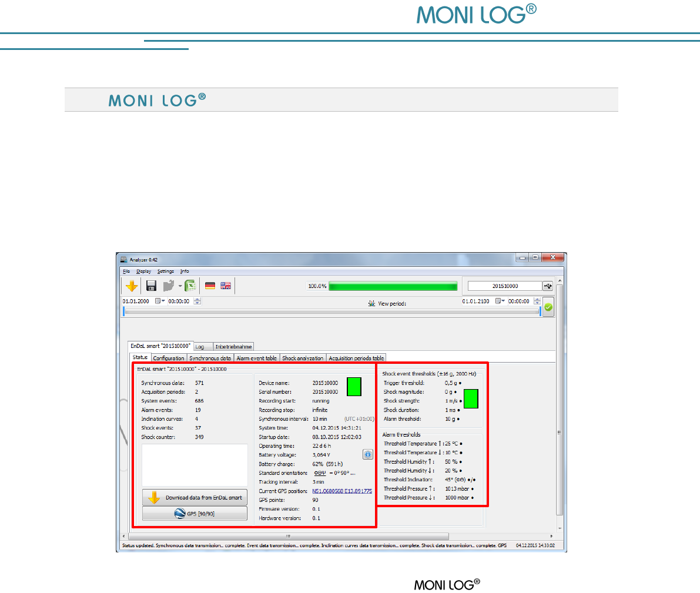Switch language with the British flag
Screen dimensions: 700x593
point(226,286)
